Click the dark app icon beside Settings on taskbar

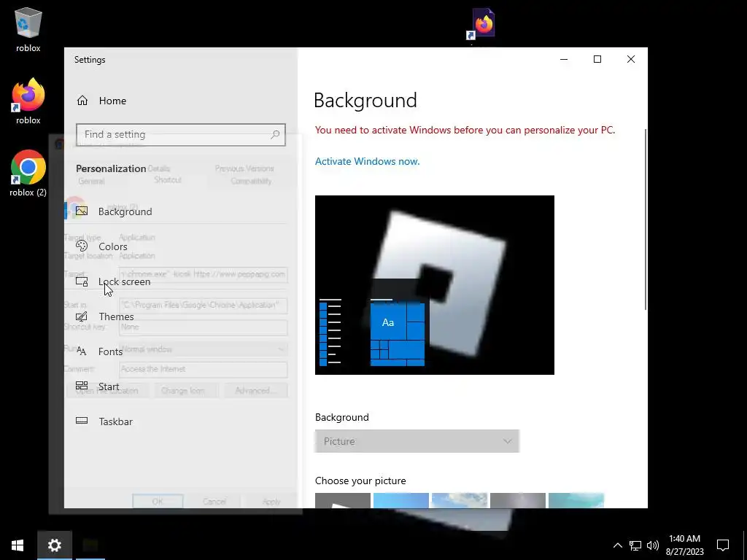click(x=90, y=545)
